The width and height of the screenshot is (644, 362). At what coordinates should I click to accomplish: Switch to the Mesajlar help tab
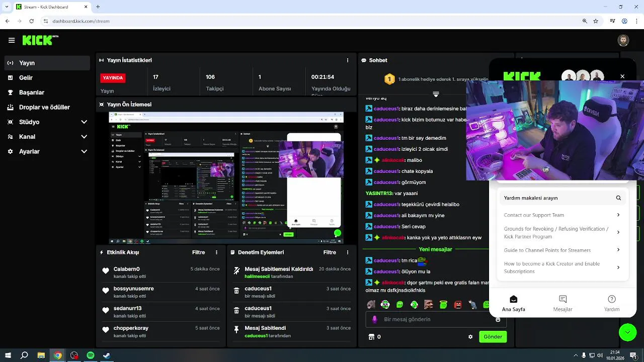(562, 303)
